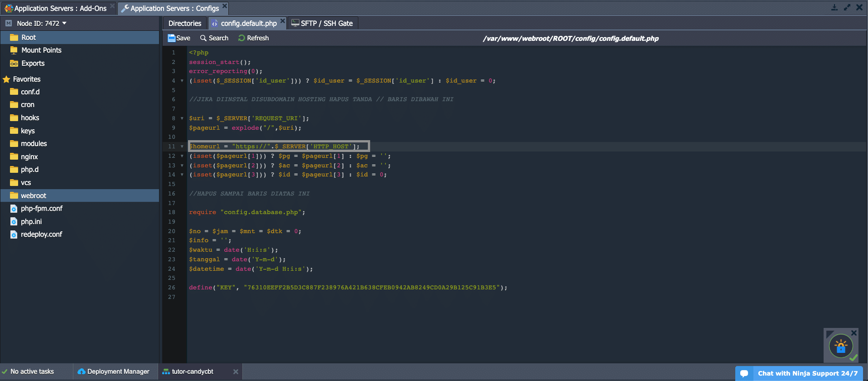Click the Save floppy disk icon
Screen dimensions: 868x381
(x=171, y=38)
